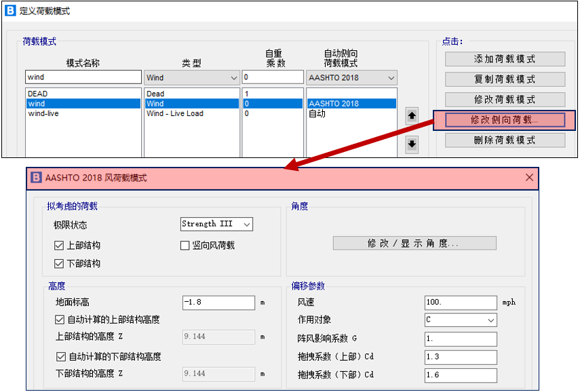
Task: Enable the 竖向风荷载 checkbox
Action: click(185, 246)
